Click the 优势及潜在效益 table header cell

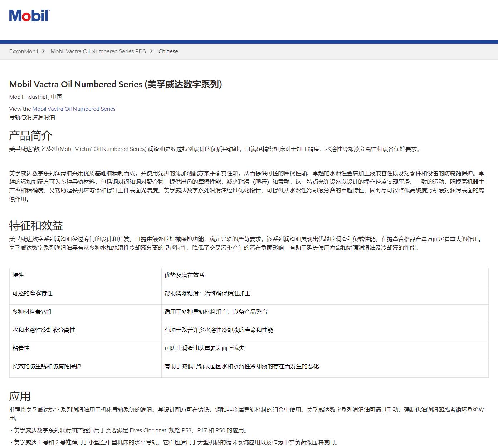tap(325, 277)
